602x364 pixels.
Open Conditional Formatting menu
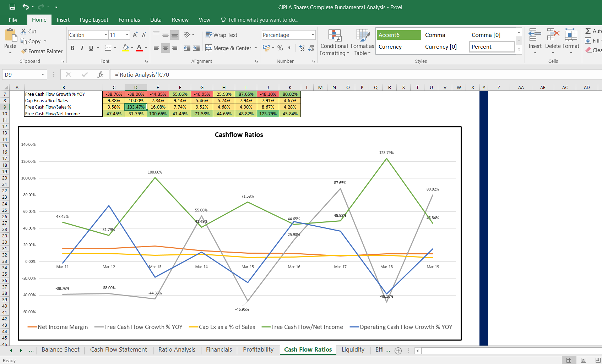tap(334, 43)
